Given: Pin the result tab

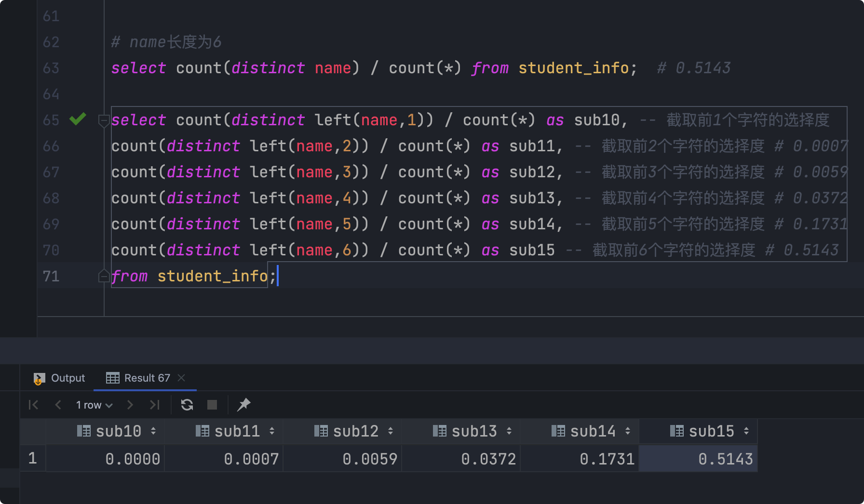Looking at the screenshot, I should coord(243,405).
